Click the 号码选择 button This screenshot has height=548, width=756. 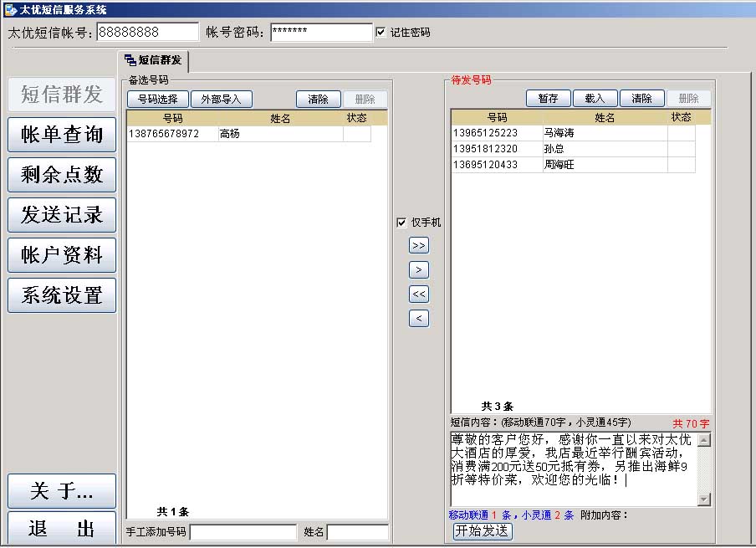(158, 99)
